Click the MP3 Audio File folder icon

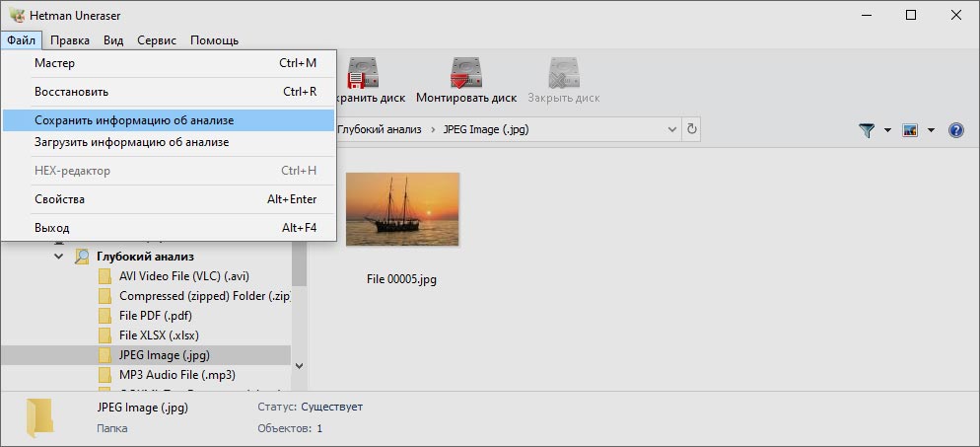105,375
